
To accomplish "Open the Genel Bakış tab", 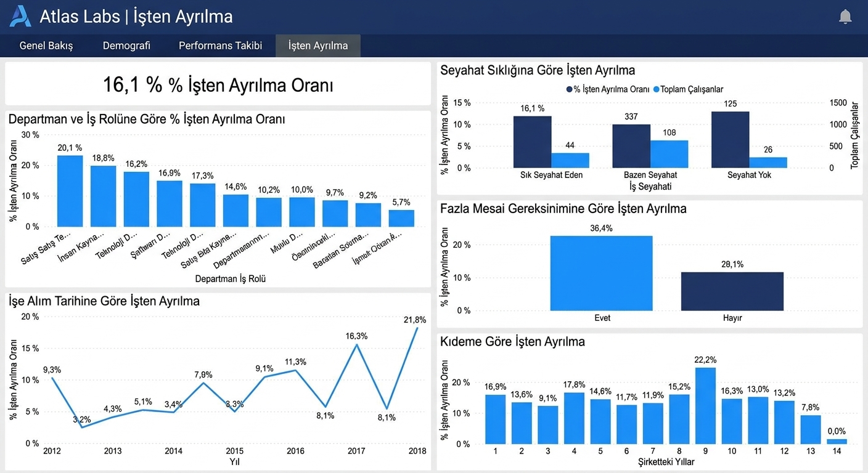I will [x=46, y=46].
